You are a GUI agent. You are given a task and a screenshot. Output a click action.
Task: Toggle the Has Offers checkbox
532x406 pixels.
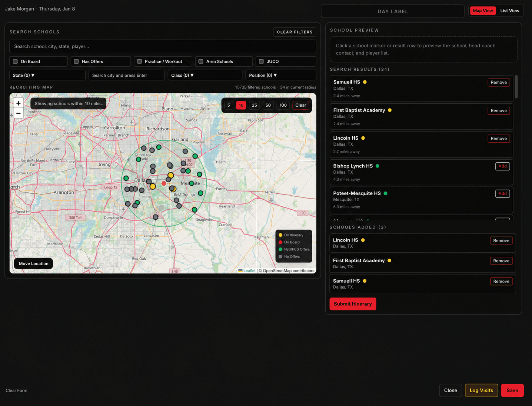pos(76,61)
